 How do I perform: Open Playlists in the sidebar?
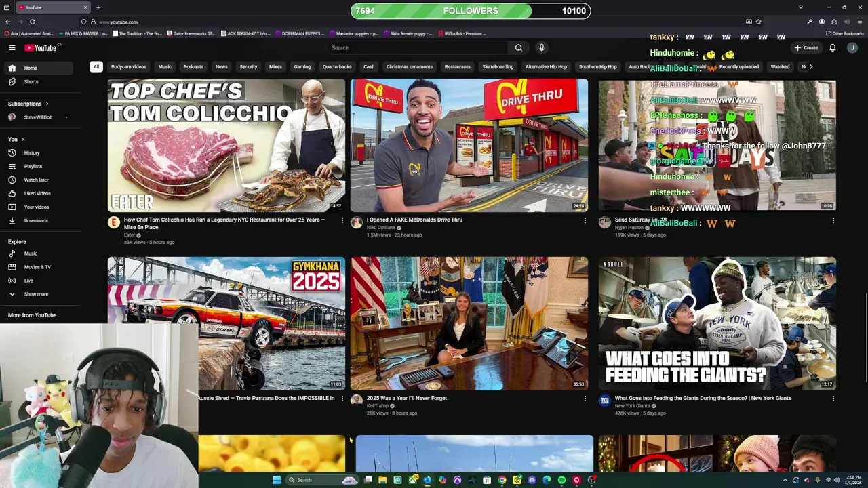(39, 166)
